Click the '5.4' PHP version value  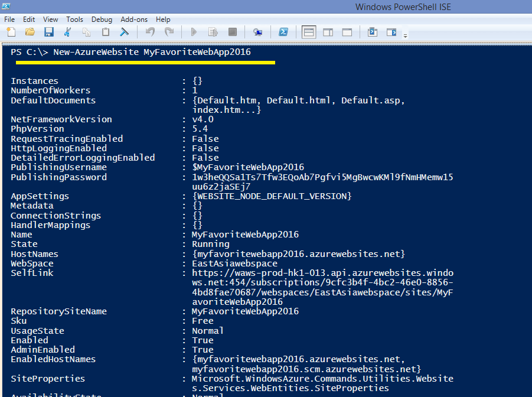pyautogui.click(x=200, y=129)
